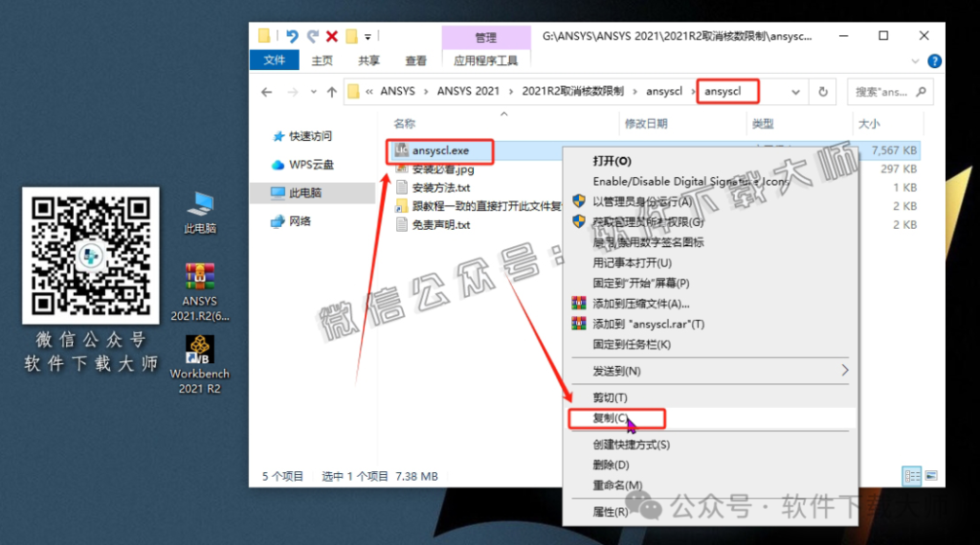Select ANSYS 2021.R2 archive desktop icon

pos(200,291)
